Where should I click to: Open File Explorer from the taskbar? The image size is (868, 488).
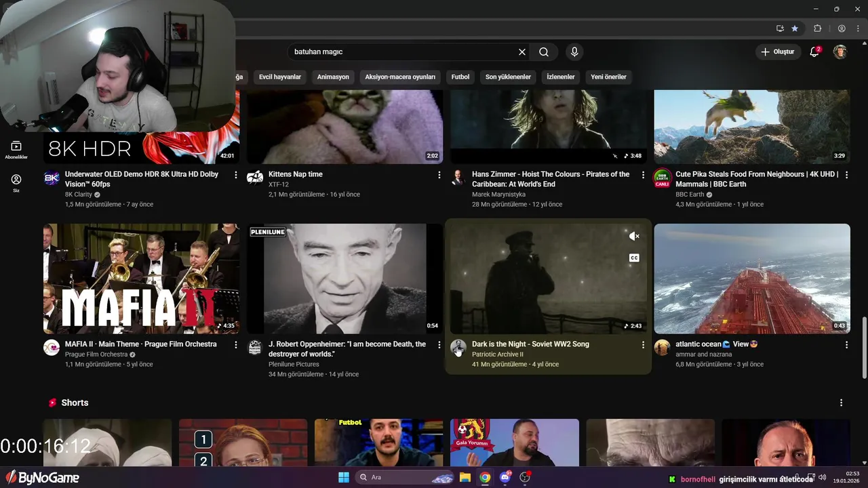tap(465, 477)
